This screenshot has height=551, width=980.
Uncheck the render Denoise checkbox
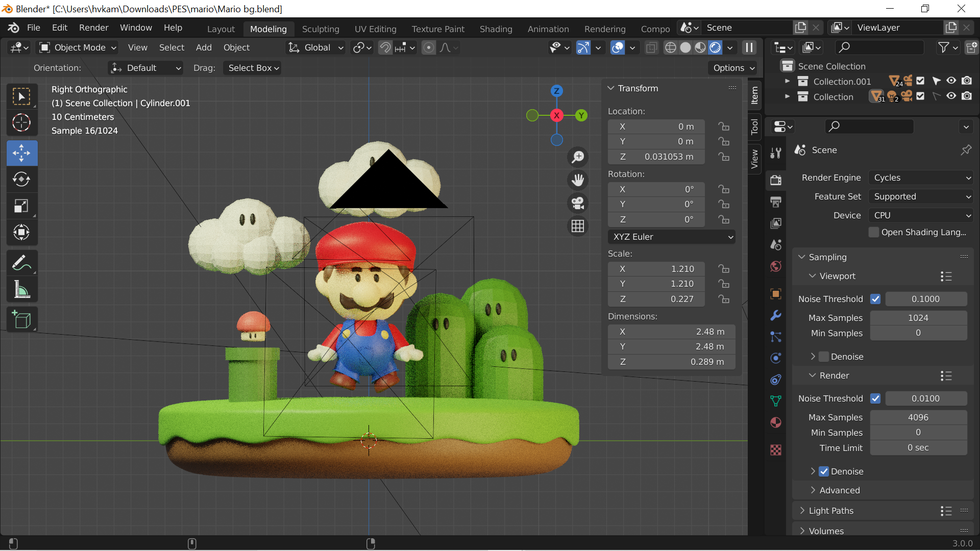tap(824, 471)
